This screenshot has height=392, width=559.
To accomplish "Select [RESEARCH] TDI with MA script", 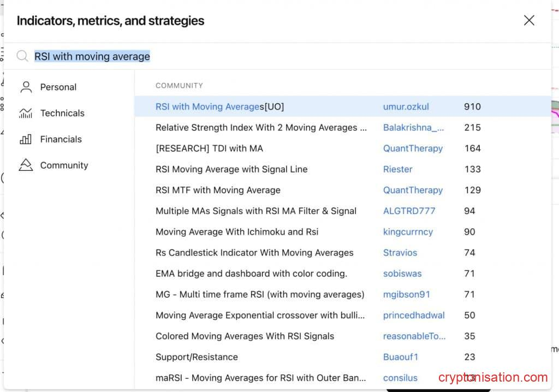I will [x=209, y=149].
